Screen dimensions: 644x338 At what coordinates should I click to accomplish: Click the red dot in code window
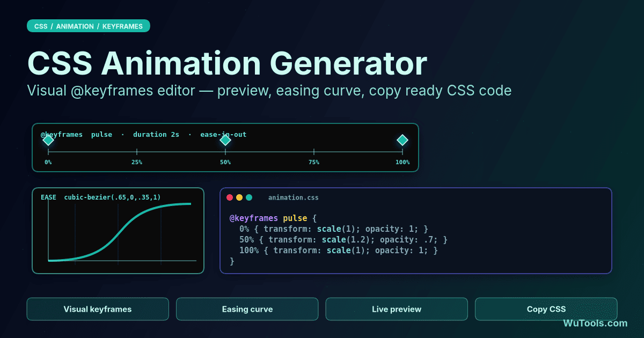click(x=230, y=197)
